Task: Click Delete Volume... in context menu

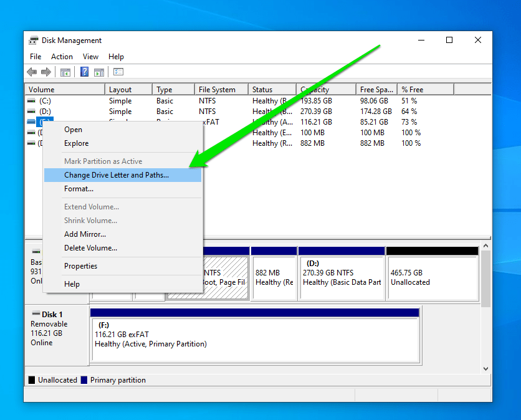Action: point(90,248)
